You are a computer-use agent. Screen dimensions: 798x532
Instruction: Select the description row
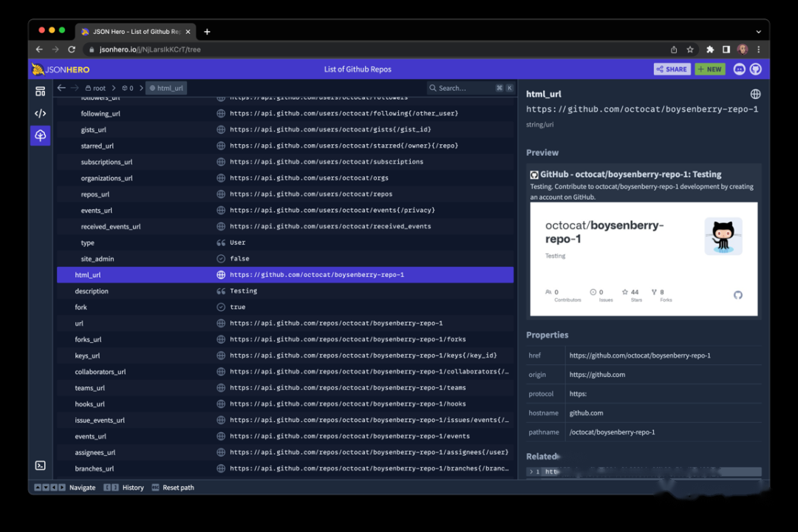(x=285, y=291)
